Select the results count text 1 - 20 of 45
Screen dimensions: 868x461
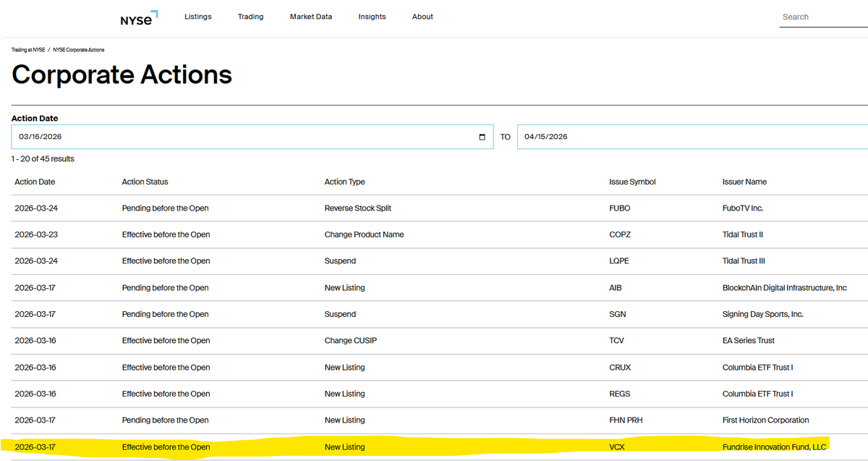coord(43,158)
